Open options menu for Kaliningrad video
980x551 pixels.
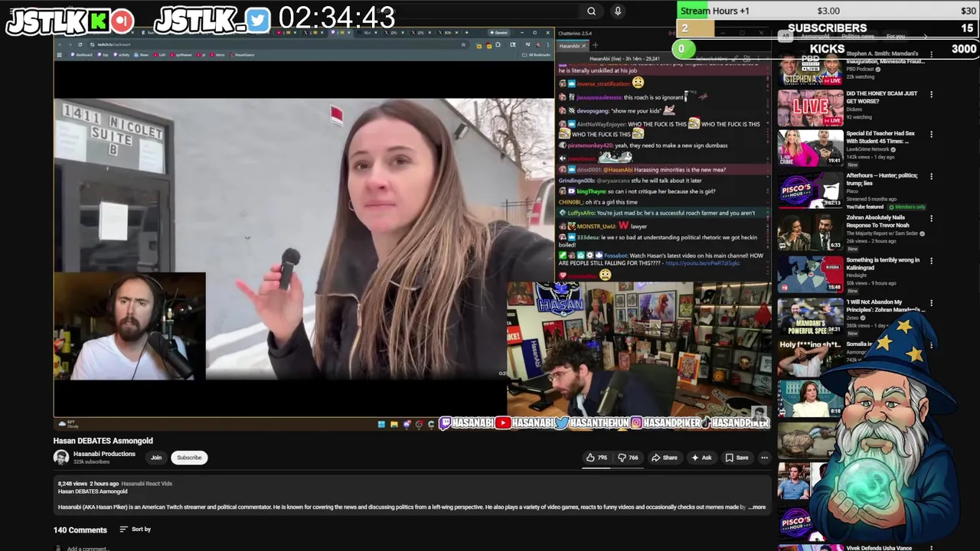coord(931,260)
